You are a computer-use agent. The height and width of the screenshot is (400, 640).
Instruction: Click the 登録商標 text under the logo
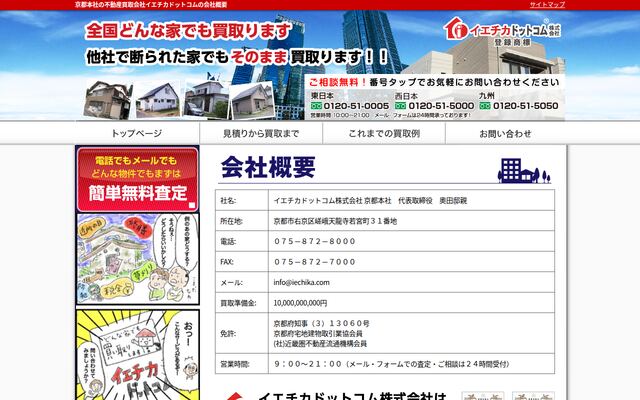[512, 42]
